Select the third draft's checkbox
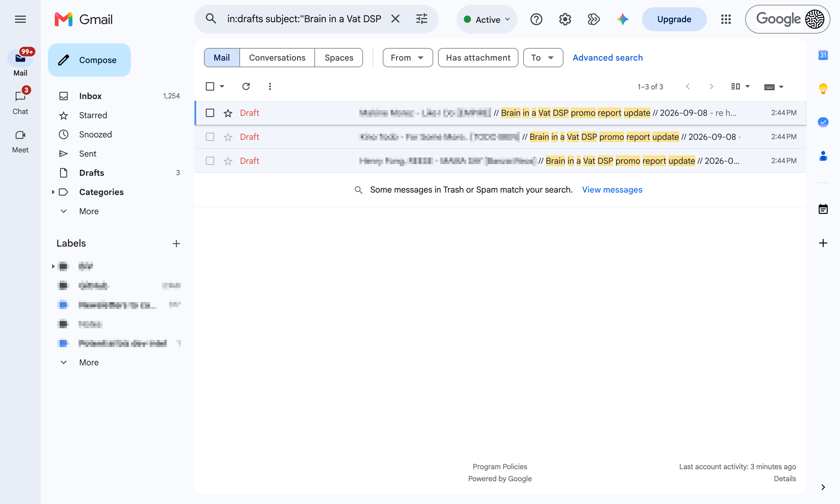This screenshot has height=504, width=840. [210, 161]
